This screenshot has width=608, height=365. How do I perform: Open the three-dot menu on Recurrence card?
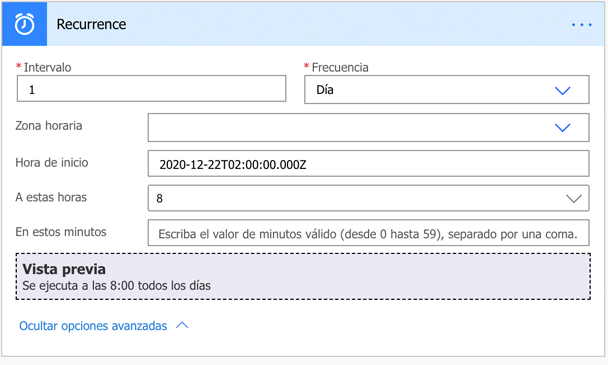point(582,25)
